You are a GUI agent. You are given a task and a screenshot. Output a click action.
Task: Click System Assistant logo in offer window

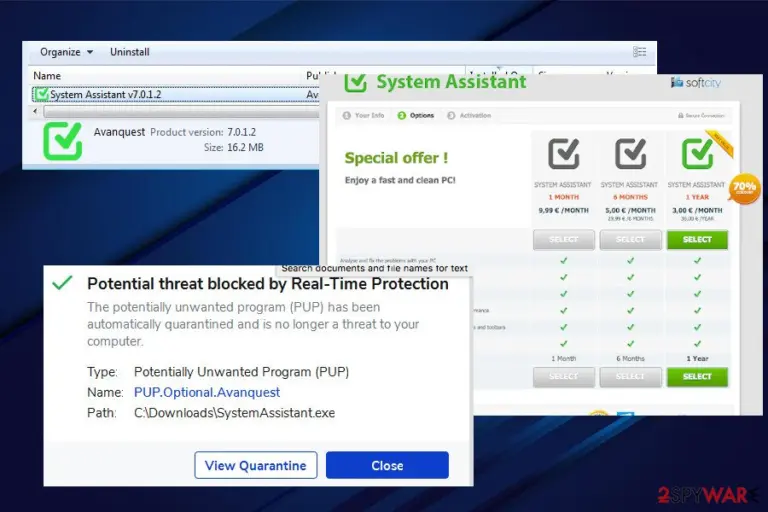click(x=435, y=82)
